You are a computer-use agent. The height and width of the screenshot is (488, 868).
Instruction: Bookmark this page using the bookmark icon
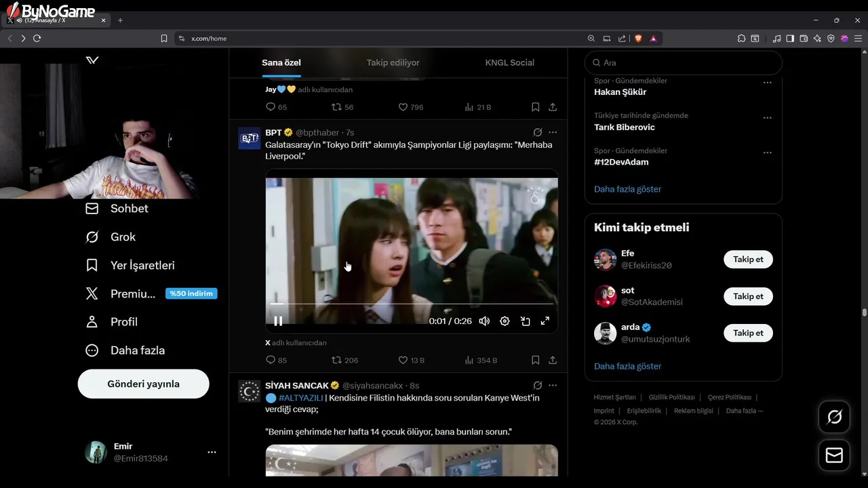(x=164, y=39)
